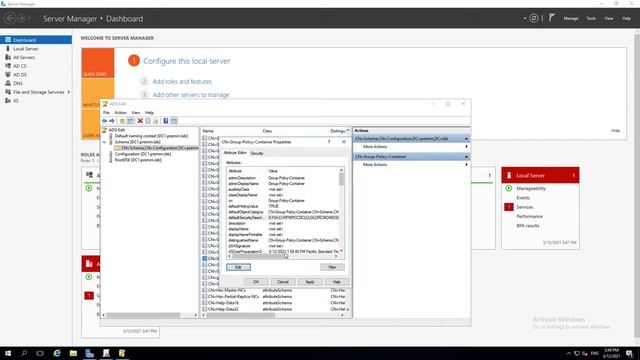
Task: Click ADSI Edit toolbar help icon
Action: pos(166,121)
